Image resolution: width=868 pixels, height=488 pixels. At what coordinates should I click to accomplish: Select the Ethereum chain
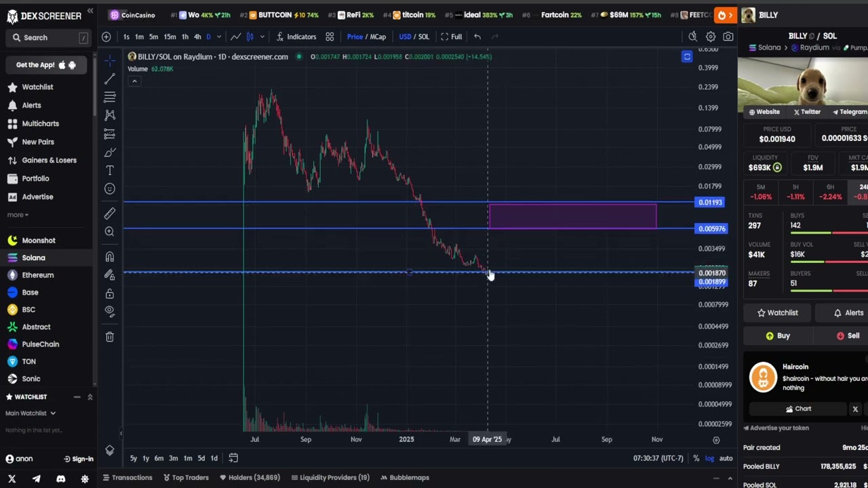[x=37, y=275]
